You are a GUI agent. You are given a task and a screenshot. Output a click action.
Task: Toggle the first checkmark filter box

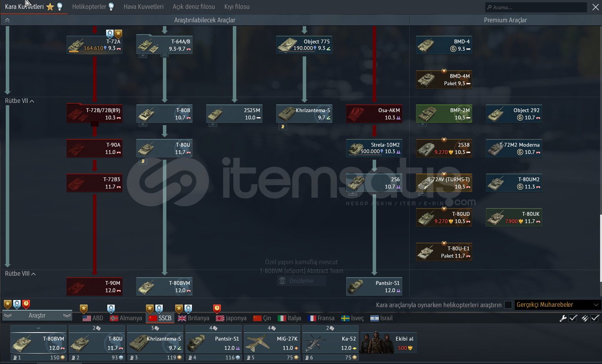(x=573, y=318)
